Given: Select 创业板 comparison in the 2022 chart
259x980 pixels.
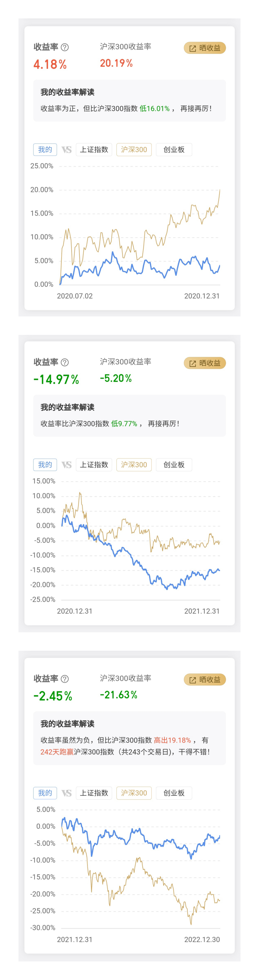Looking at the screenshot, I should click(x=174, y=793).
